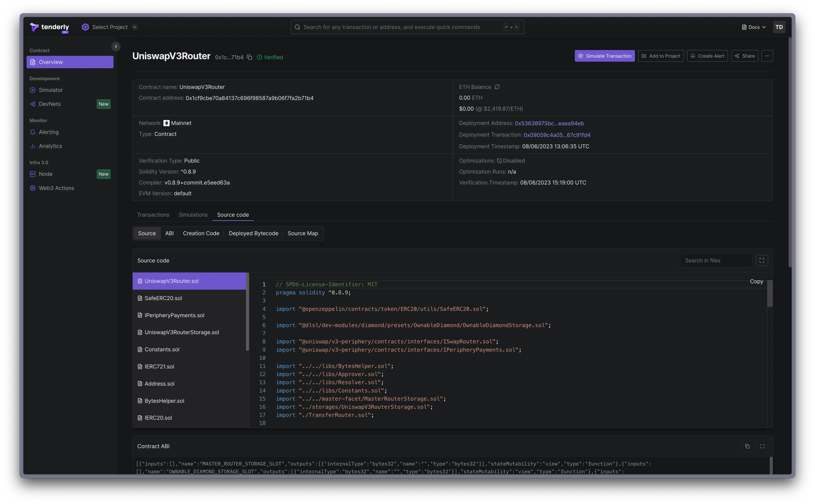Expand the Docs dropdown
The image size is (815, 504).
point(753,27)
